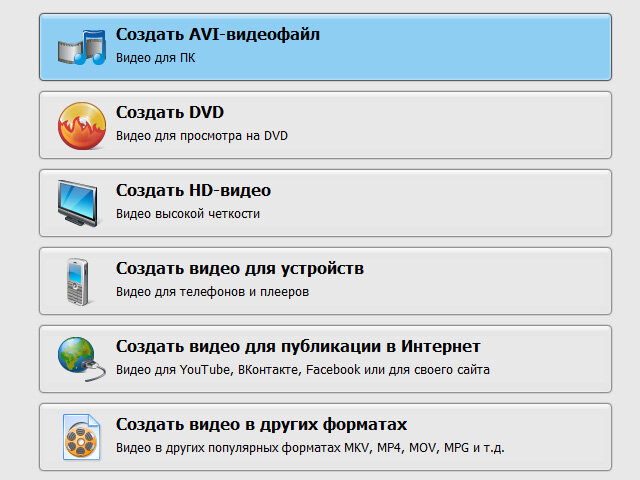Click the flaming DVD disc icon

pyautogui.click(x=82, y=126)
